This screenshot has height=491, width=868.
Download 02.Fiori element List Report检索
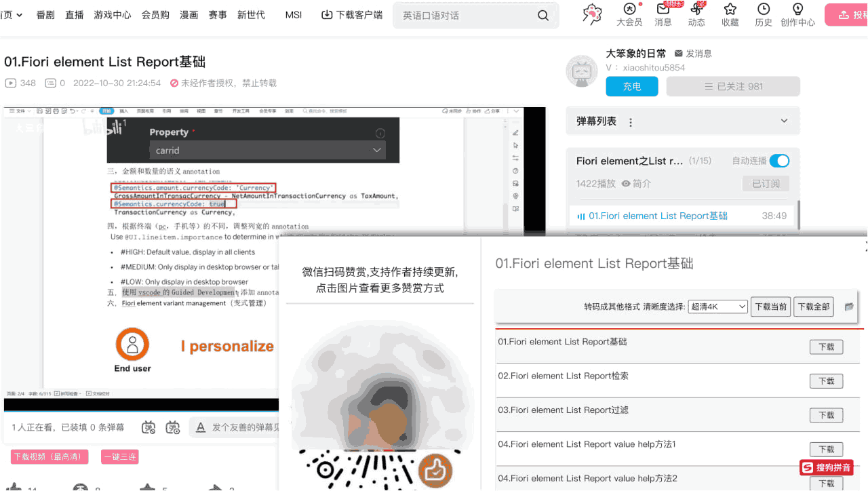coord(826,380)
